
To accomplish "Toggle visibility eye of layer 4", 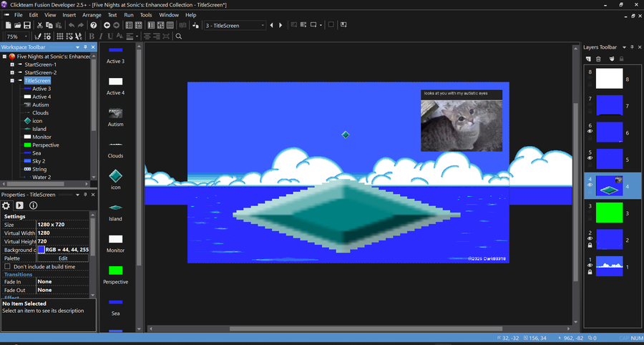I will point(590,185).
